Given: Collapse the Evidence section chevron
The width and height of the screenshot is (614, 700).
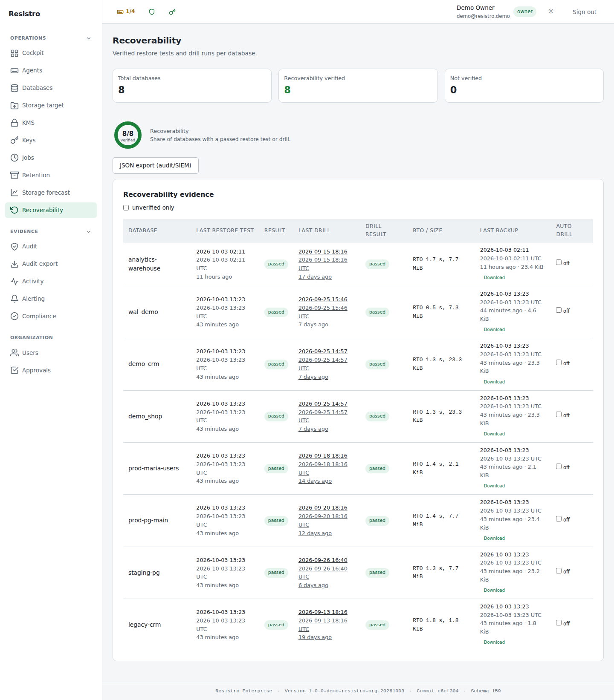Looking at the screenshot, I should 89,232.
